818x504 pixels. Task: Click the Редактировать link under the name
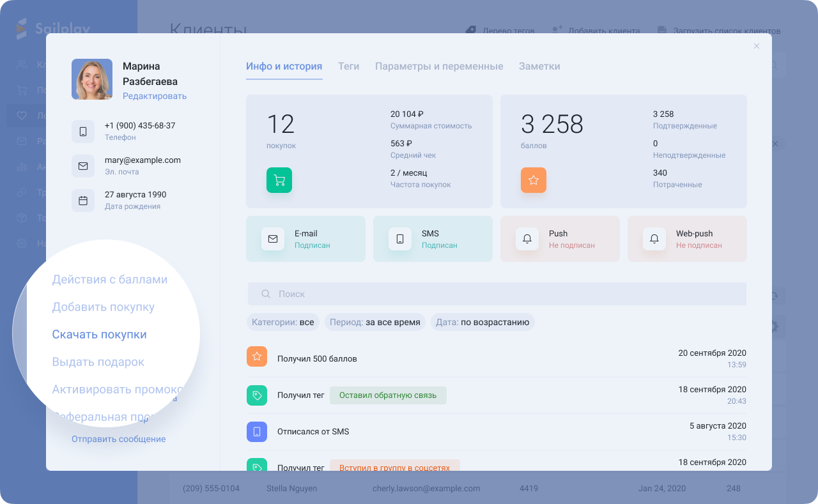pyautogui.click(x=155, y=96)
